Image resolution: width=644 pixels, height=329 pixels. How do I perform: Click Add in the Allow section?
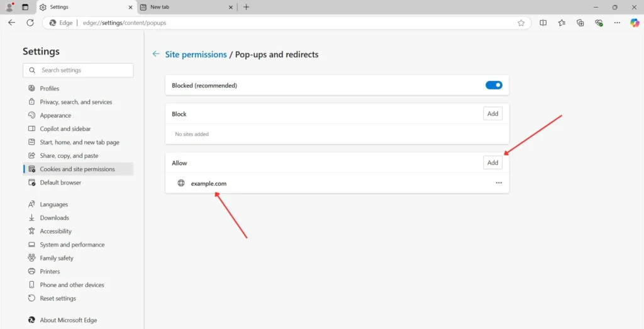tap(492, 163)
